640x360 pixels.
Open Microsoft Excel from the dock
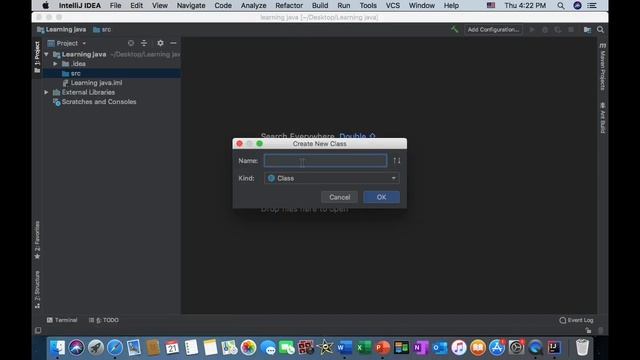(x=363, y=347)
